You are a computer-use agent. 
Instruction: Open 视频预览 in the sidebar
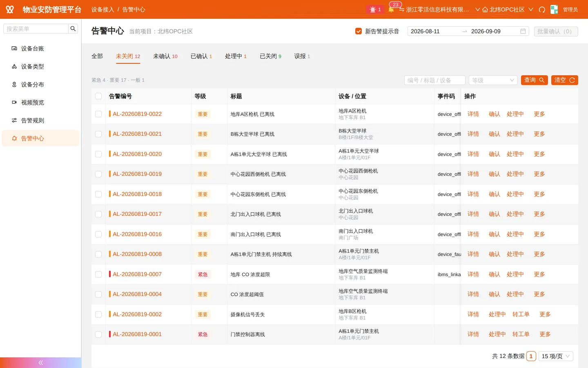coord(40,102)
